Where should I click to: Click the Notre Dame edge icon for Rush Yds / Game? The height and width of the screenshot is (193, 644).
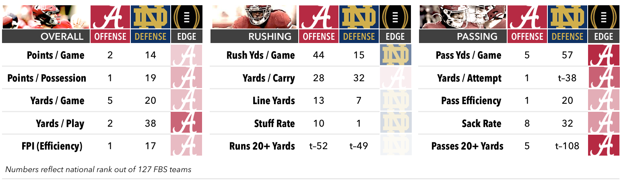pyautogui.click(x=396, y=55)
